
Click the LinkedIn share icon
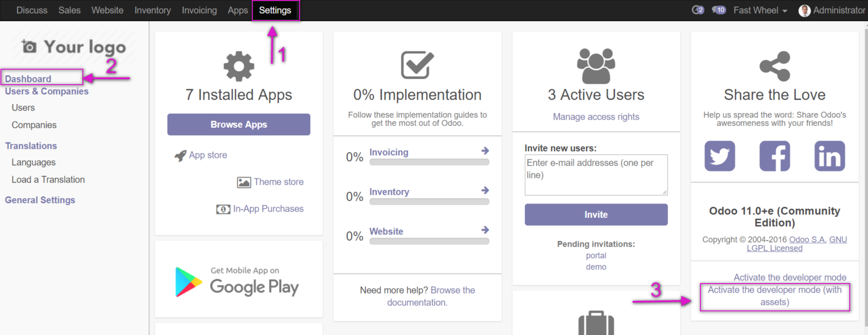[x=830, y=156]
